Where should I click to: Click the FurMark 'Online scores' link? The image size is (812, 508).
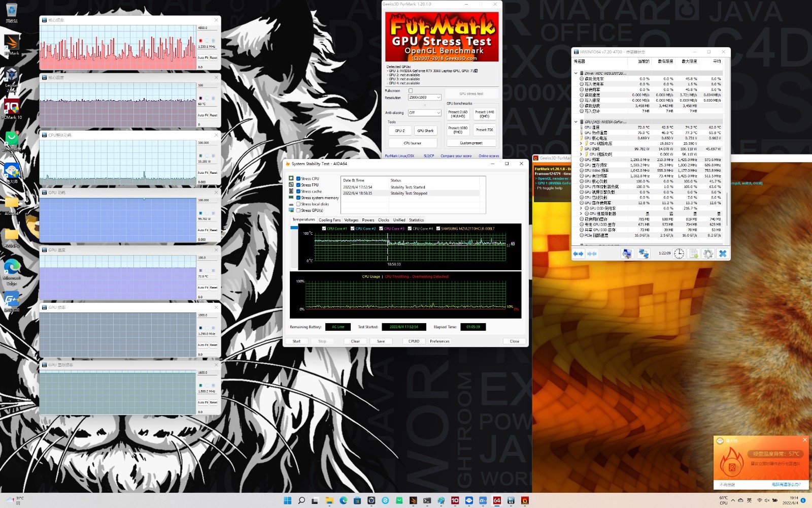[489, 156]
